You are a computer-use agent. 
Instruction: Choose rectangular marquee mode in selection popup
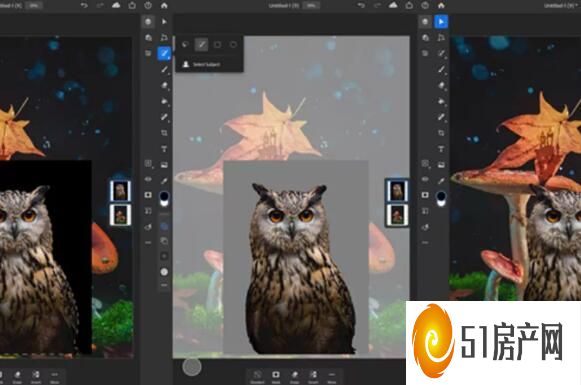pos(218,45)
